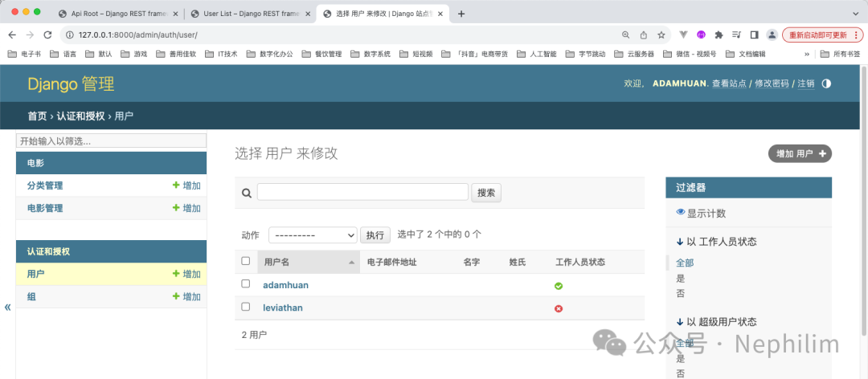This screenshot has width=868, height=379.
Task: Open the browser side panel icon
Action: 754,35
